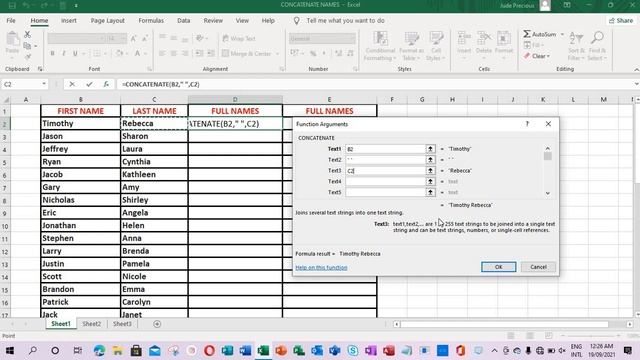Switch to the Data tab
640x360 pixels.
[x=184, y=20]
